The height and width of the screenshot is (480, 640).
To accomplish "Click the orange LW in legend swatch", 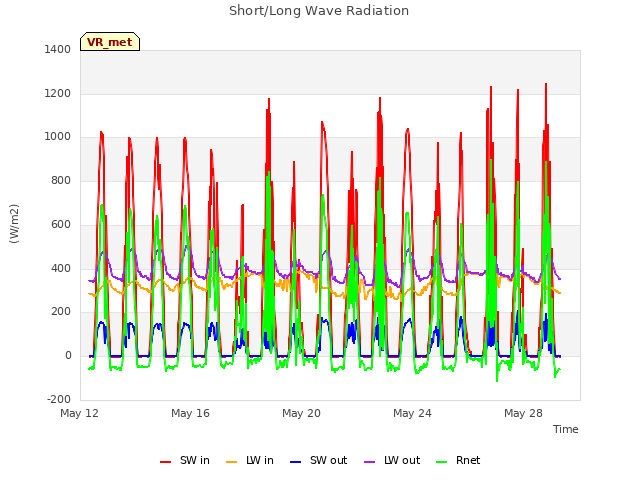I will coord(231,462).
